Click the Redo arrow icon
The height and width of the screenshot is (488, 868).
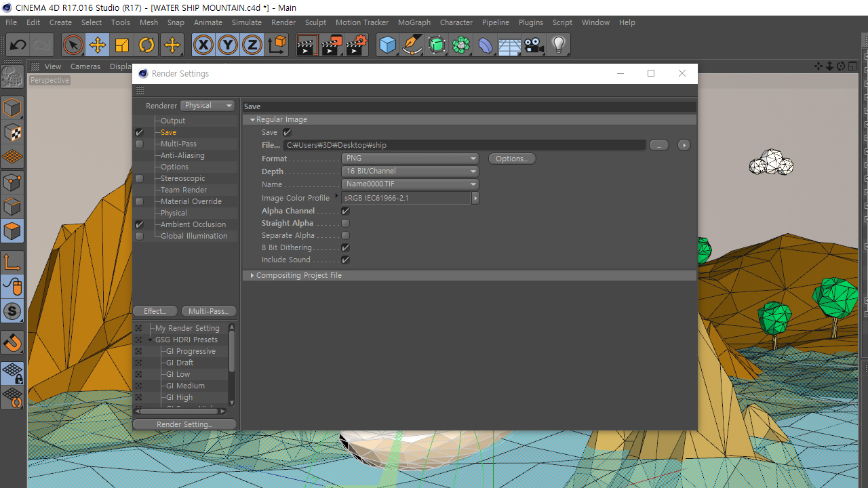click(x=42, y=45)
